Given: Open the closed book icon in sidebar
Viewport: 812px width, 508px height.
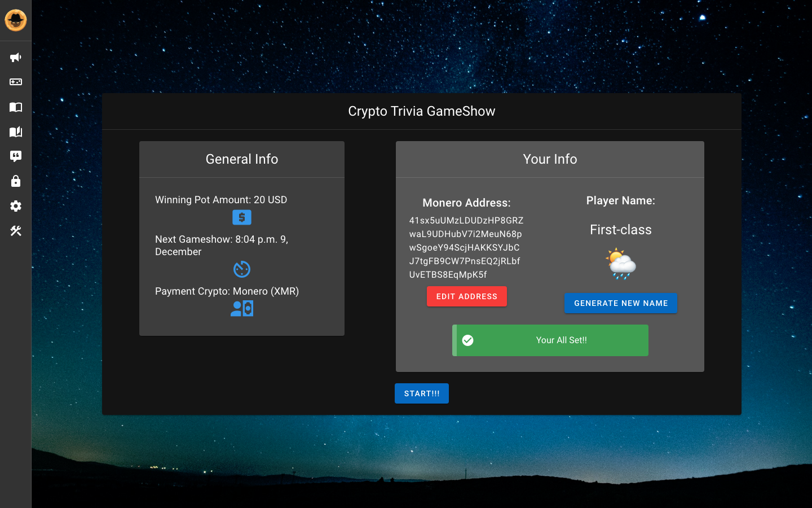Looking at the screenshot, I should tap(15, 107).
